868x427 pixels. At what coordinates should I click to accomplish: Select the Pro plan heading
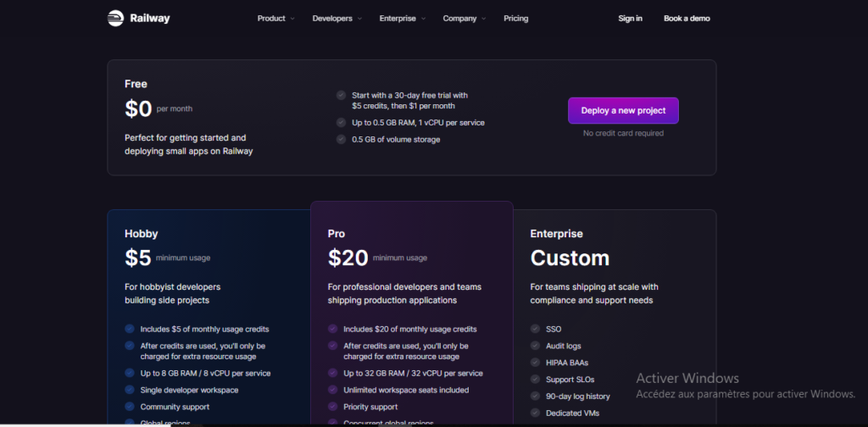(x=337, y=234)
